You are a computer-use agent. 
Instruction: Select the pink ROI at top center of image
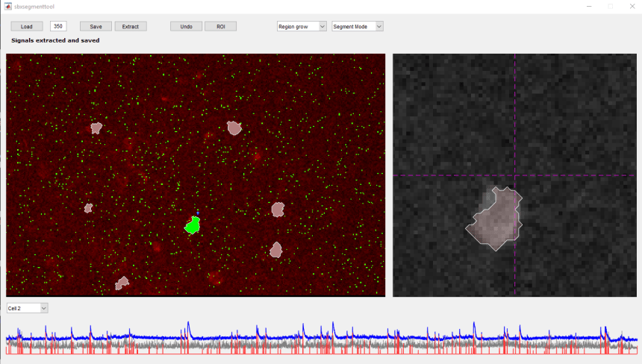[234, 128]
